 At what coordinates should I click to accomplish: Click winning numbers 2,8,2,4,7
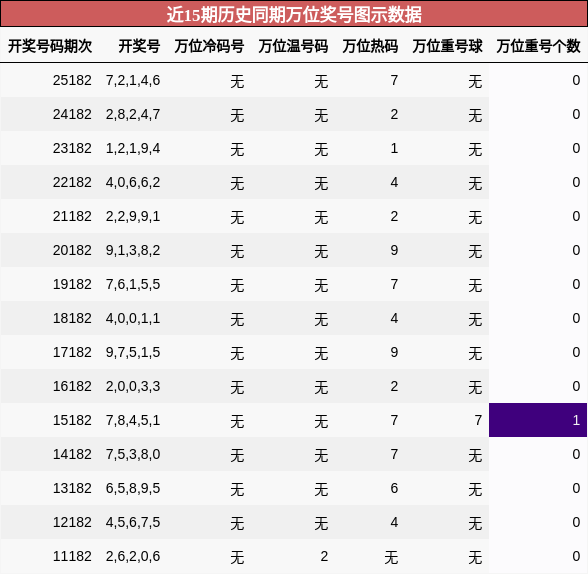tap(133, 114)
